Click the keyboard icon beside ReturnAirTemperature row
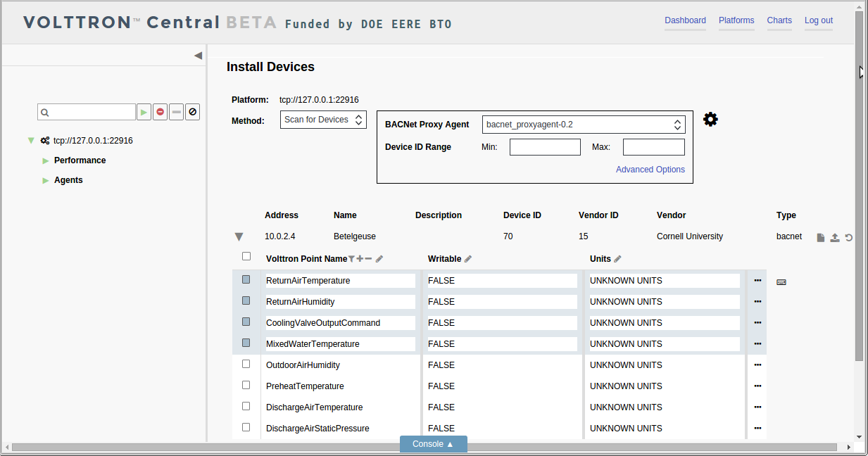Viewport: 868px width, 456px height. coord(781,282)
